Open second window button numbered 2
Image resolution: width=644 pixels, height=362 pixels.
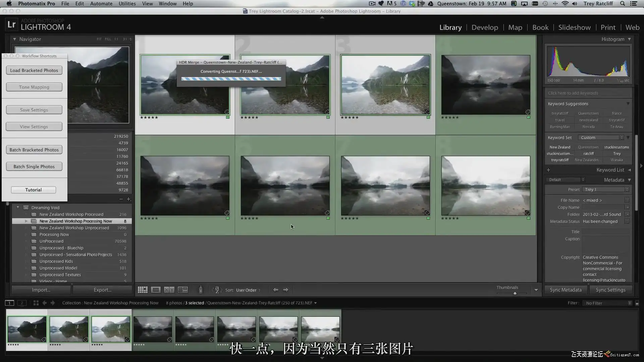[22, 303]
